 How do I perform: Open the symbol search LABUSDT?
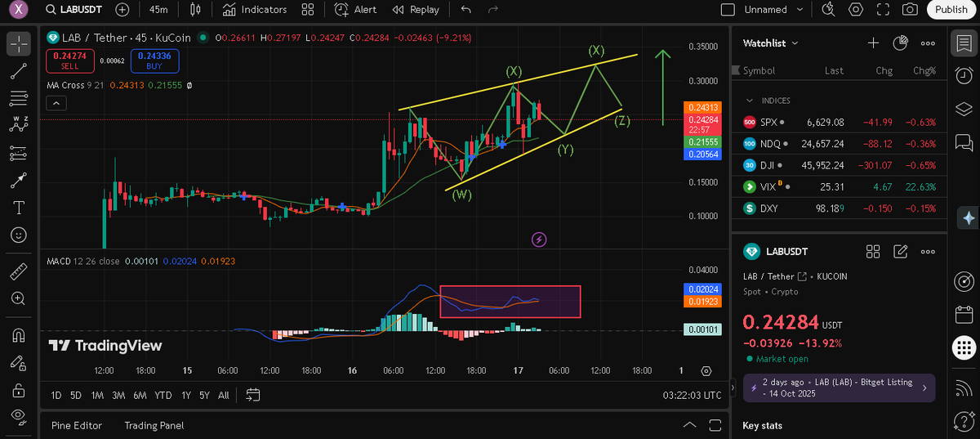[73, 10]
